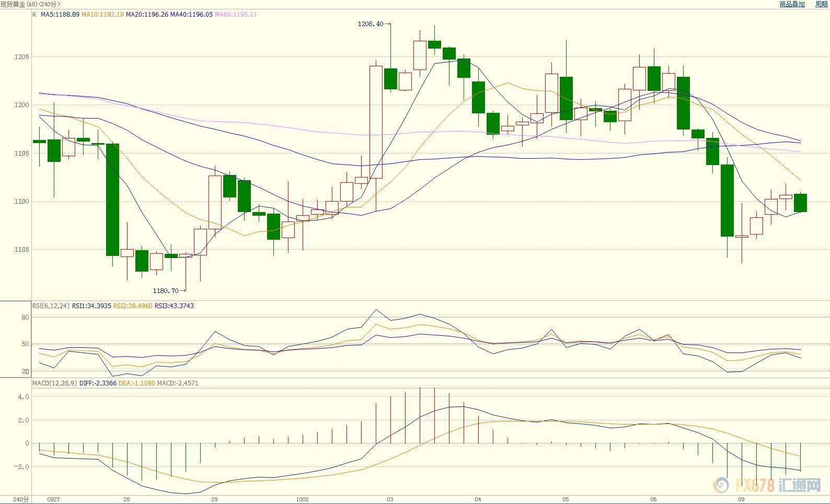Click the MA10:1192.19 indicator label
Screen dimensions: 830x504
[x=102, y=15]
